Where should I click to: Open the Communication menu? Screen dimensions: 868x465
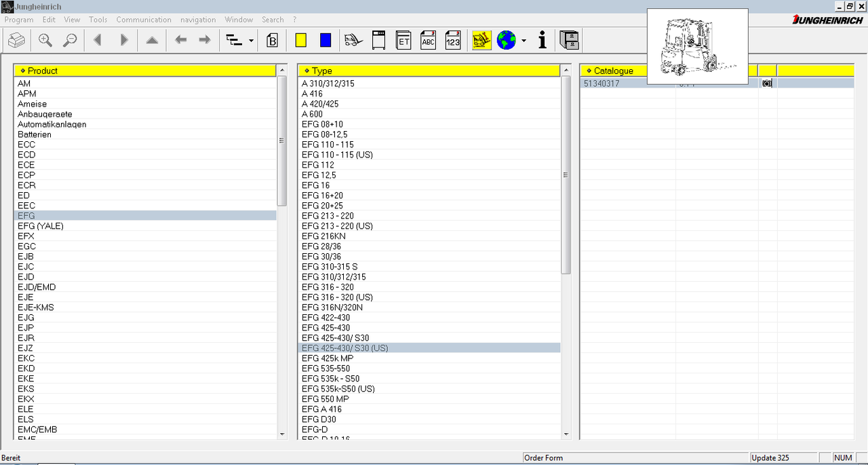tap(144, 20)
